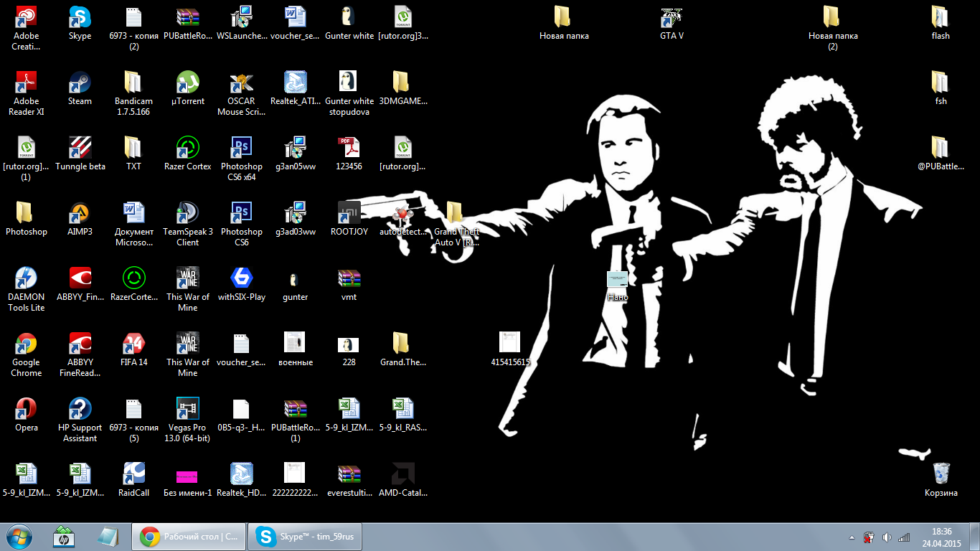Select the 123456 PDF file

click(x=349, y=154)
